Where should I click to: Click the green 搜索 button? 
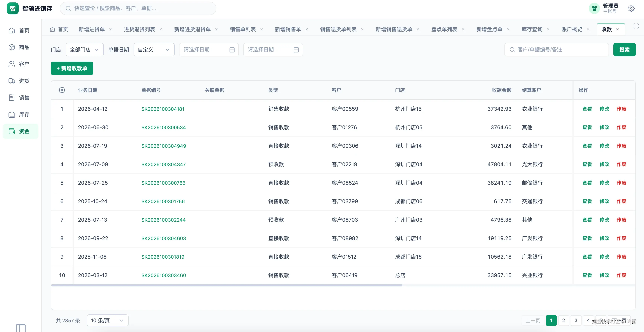tap(624, 49)
